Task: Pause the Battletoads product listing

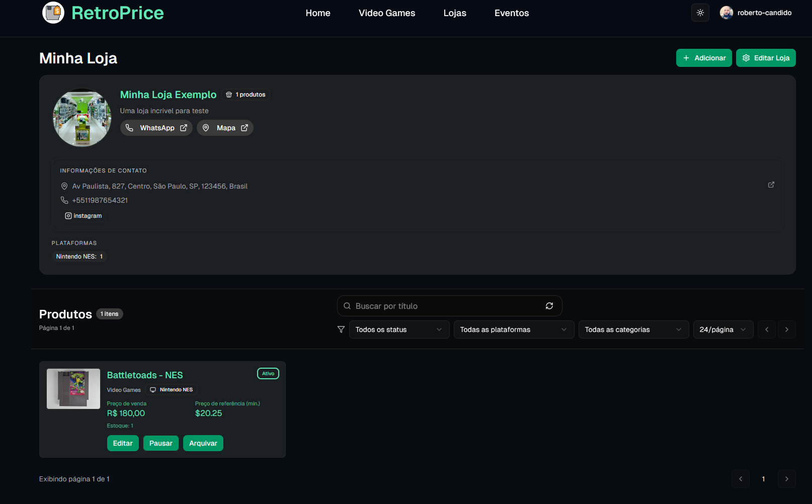Action: pyautogui.click(x=160, y=443)
